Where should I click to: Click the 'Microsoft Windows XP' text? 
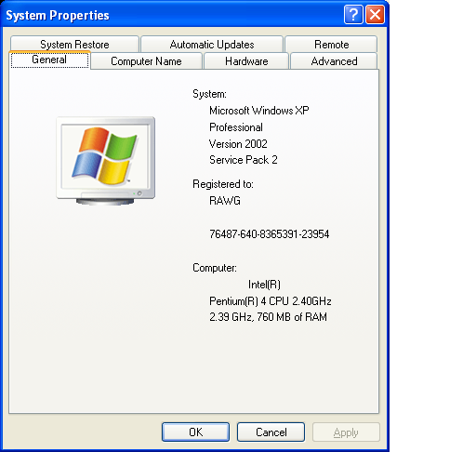[259, 111]
